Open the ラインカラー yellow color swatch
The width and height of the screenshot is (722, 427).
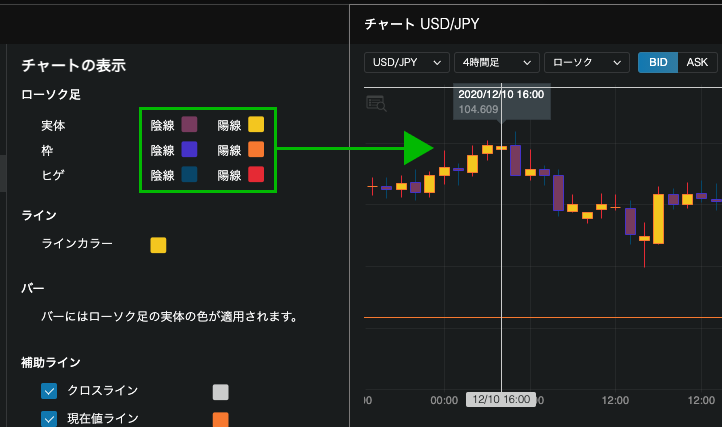point(158,244)
